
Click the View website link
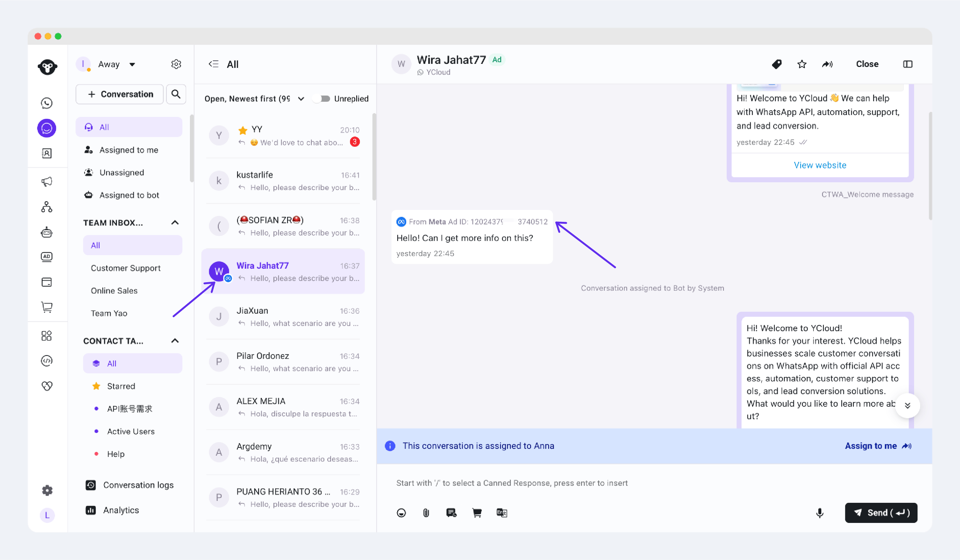click(x=820, y=165)
